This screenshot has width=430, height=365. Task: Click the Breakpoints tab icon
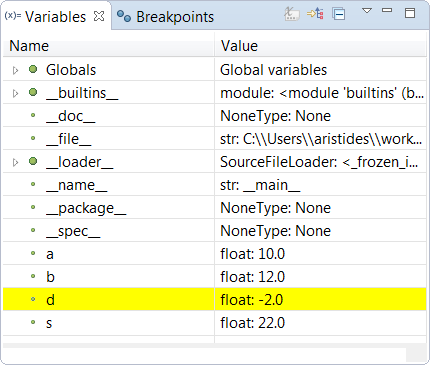(x=124, y=16)
